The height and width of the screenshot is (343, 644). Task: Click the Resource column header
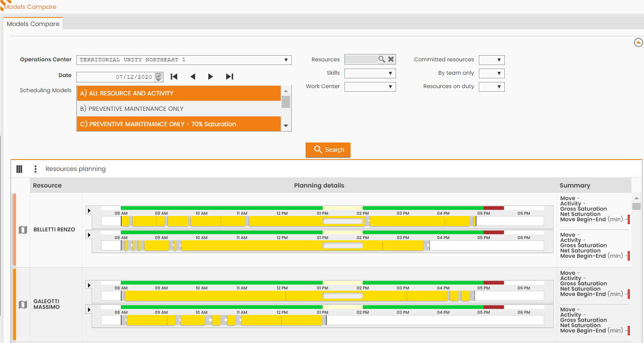47,186
